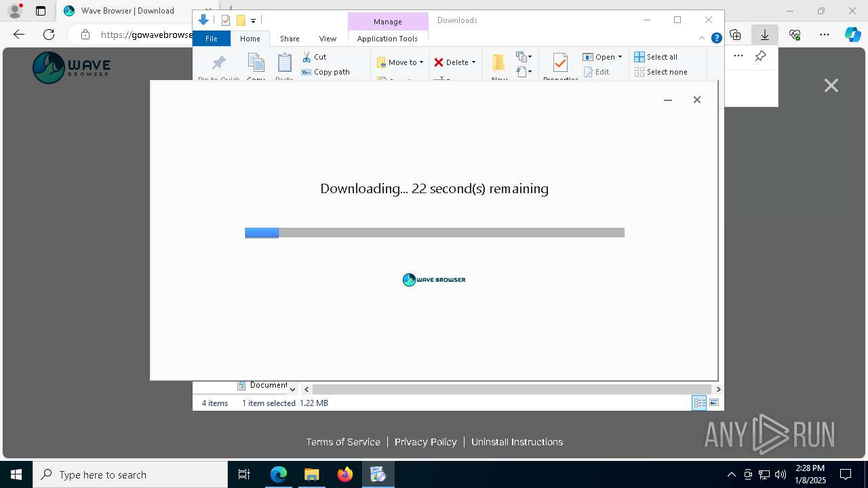Switch Explorer to details view icon
868x488 pixels.
[x=699, y=403]
